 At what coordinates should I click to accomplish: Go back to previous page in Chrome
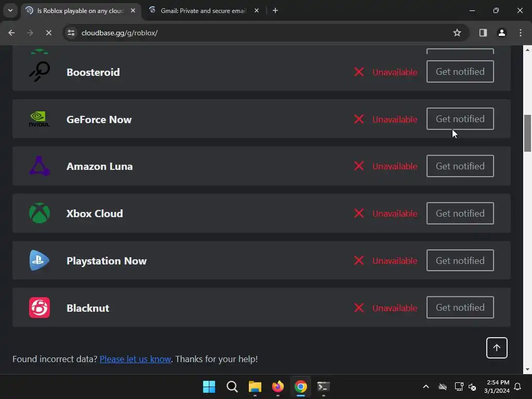point(11,33)
